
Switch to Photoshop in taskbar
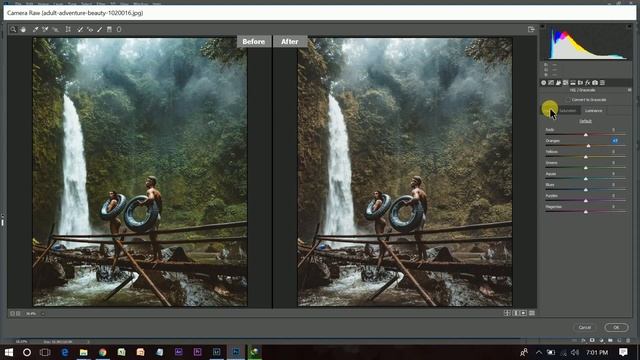pyautogui.click(x=236, y=352)
